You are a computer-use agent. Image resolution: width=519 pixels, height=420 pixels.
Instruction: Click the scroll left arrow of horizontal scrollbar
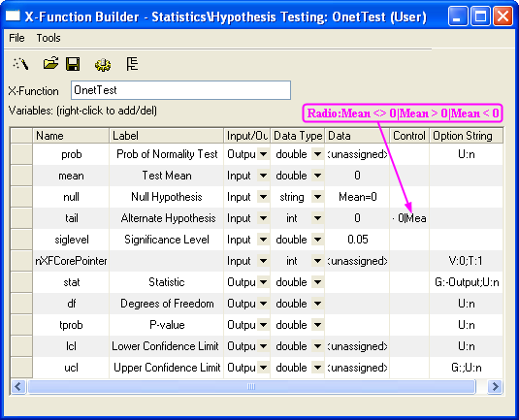tap(18, 387)
